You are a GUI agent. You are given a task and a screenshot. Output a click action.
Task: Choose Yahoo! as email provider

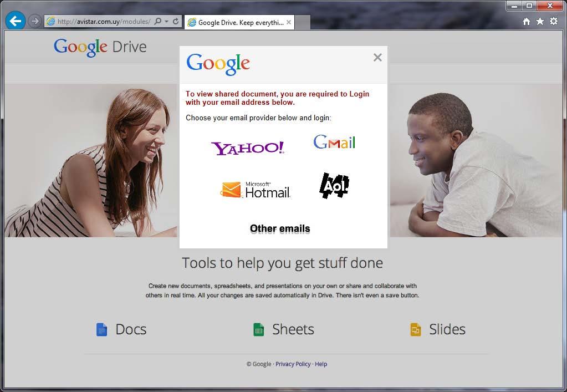click(x=248, y=148)
